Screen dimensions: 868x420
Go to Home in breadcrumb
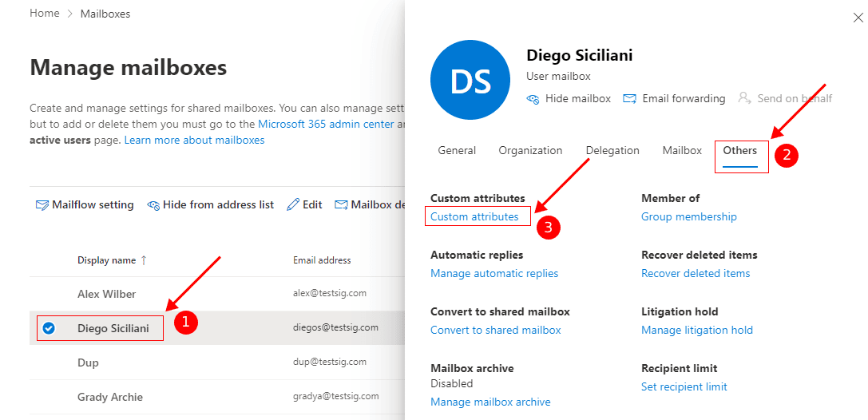click(x=45, y=14)
